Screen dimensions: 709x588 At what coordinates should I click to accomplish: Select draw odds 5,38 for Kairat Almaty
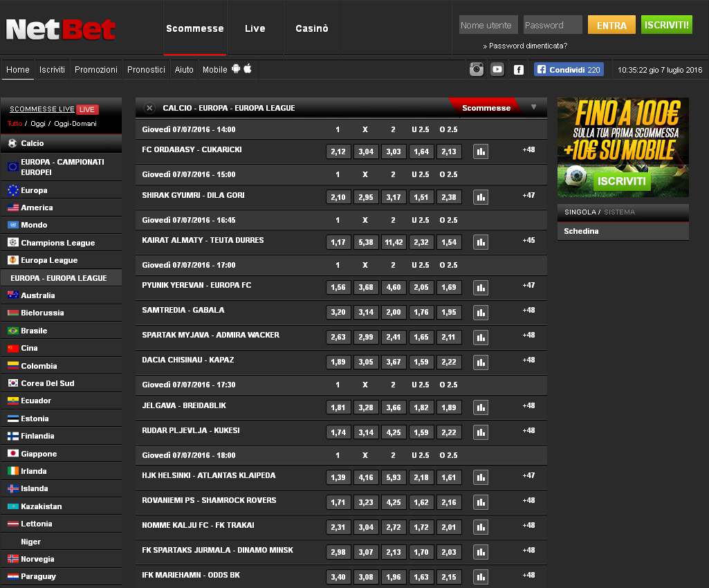[x=366, y=242]
